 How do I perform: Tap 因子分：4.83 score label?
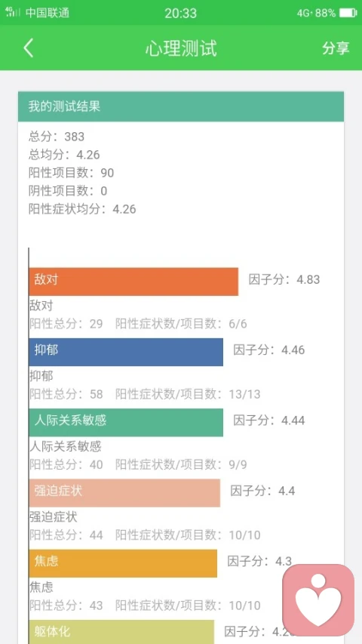click(x=284, y=279)
